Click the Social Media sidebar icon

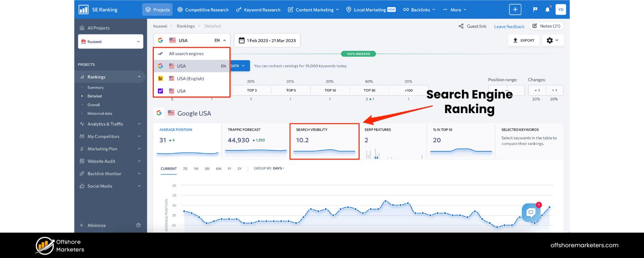point(81,186)
